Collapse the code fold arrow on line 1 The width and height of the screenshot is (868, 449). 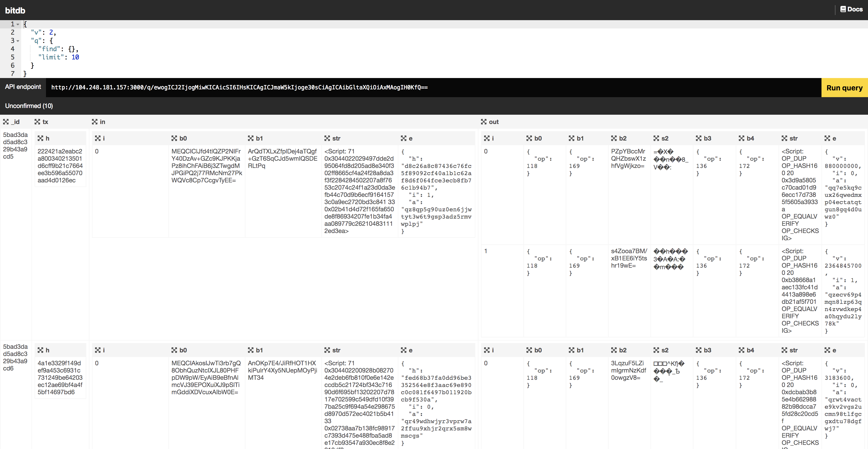point(18,24)
